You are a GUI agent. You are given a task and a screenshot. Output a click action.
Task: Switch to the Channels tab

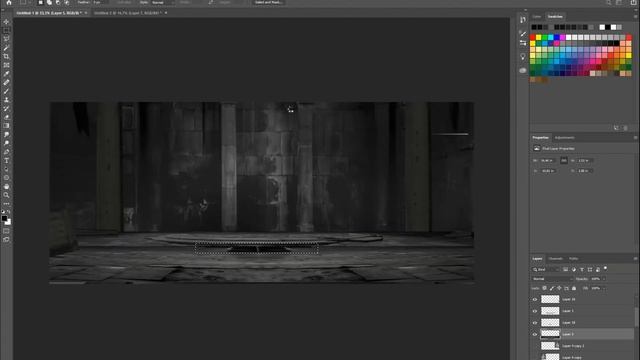(555, 259)
